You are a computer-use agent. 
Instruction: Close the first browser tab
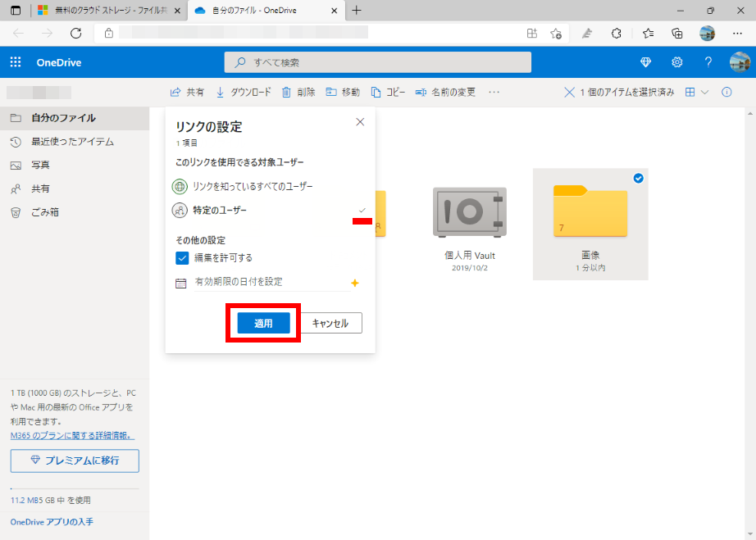coord(177,11)
